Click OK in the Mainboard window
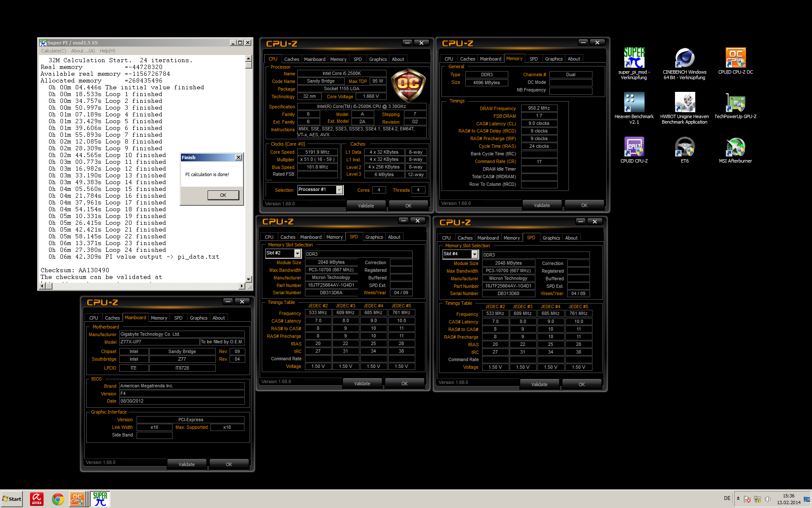 229,464
